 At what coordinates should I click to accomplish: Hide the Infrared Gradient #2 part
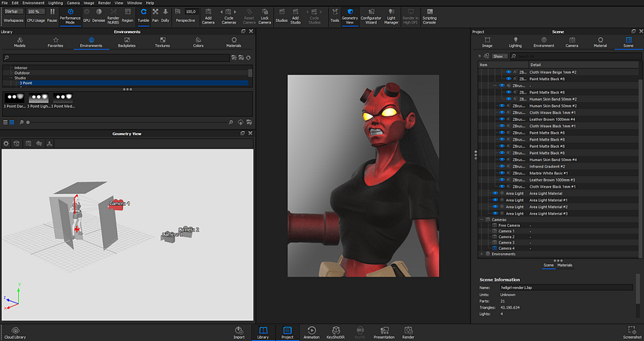point(502,167)
